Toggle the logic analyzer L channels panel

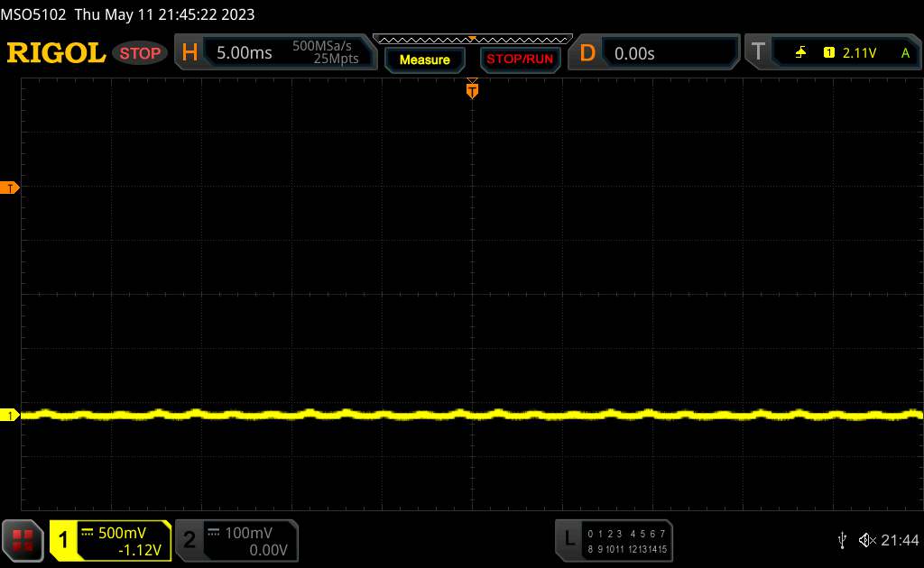(615, 540)
